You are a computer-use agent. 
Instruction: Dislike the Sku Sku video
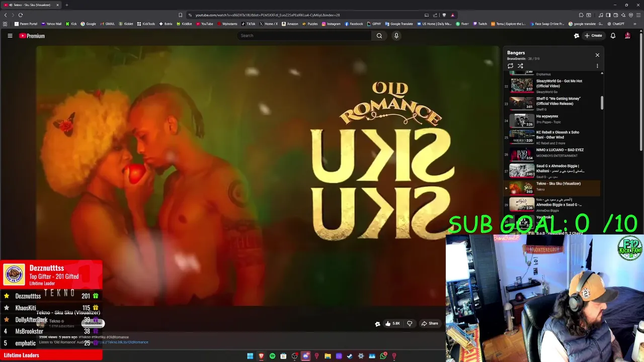(x=410, y=323)
